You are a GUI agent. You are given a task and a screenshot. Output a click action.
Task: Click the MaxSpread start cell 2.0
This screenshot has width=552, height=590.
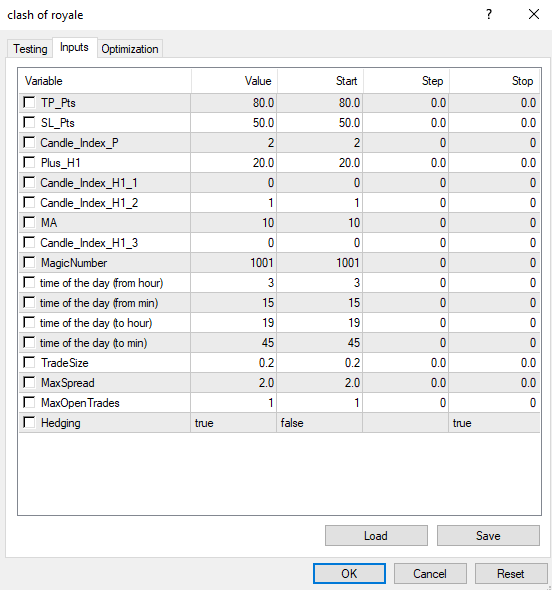(319, 383)
